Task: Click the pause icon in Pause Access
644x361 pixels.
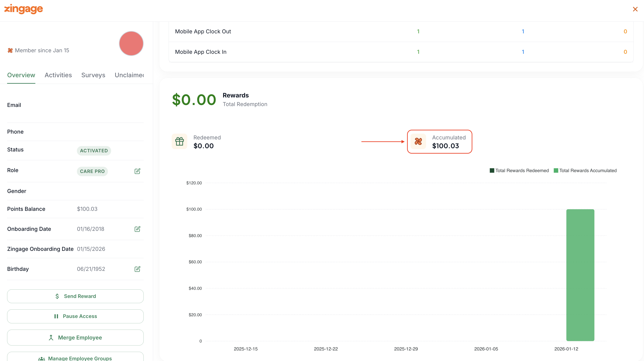Action: tap(56, 316)
